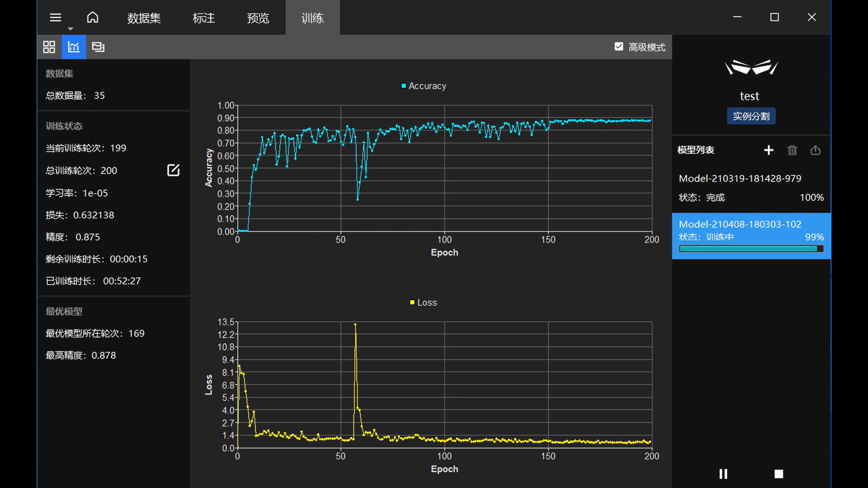868x488 pixels.
Task: Toggle the Accuracy legend entry
Action: pyautogui.click(x=424, y=86)
